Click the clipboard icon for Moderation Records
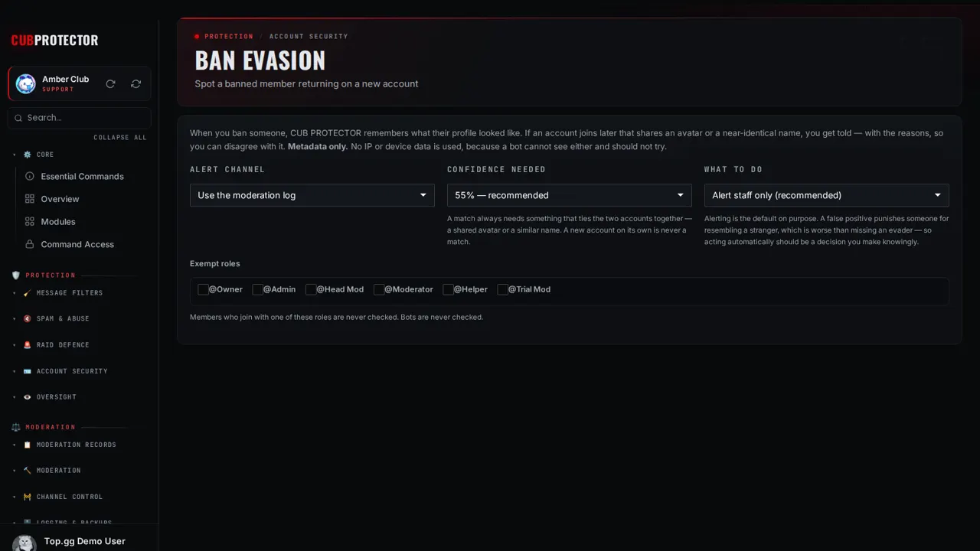The image size is (980, 551). (28, 445)
